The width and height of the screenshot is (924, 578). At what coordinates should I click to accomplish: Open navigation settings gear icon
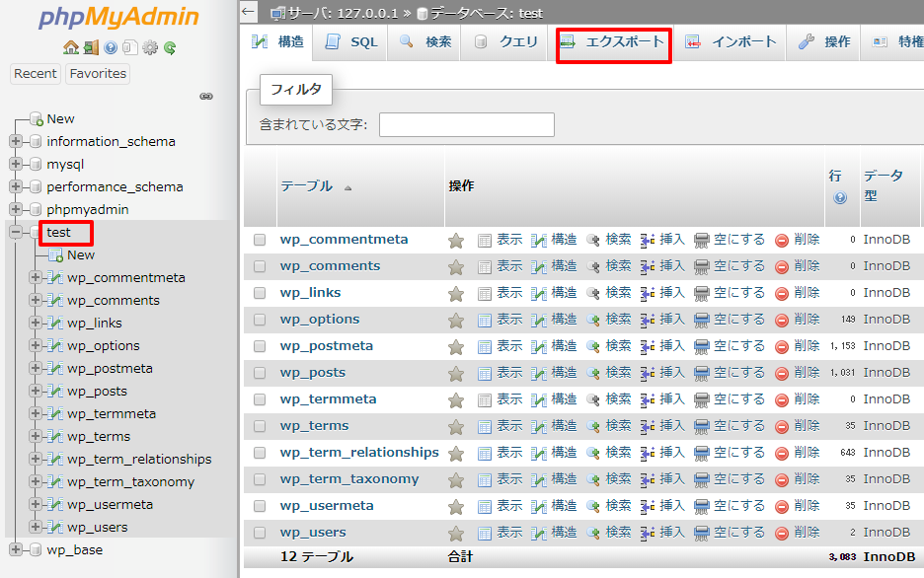pos(150,47)
